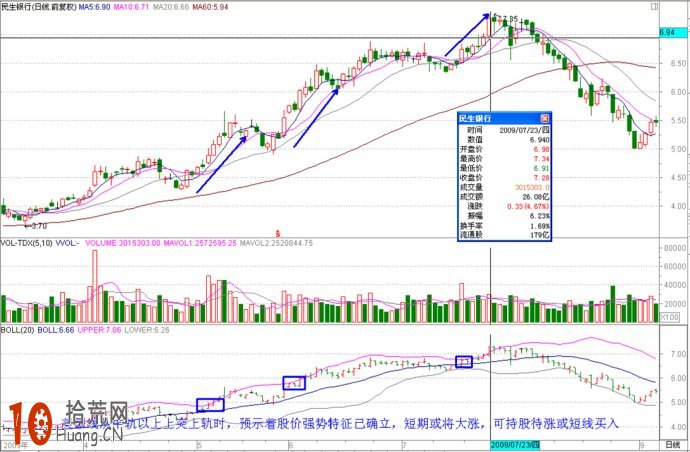Click the 2009/07/23/四 date marker on time axis
The height and width of the screenshot is (452, 690).
[x=515, y=445]
